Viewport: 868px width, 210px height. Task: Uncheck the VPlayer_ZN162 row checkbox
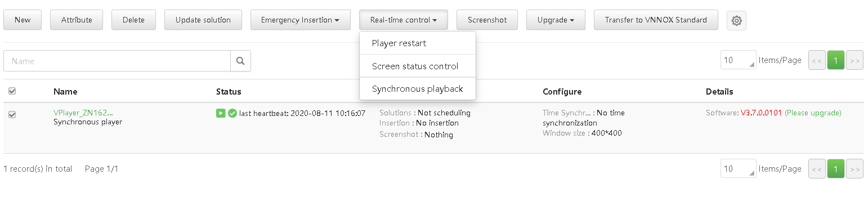pos(12,114)
